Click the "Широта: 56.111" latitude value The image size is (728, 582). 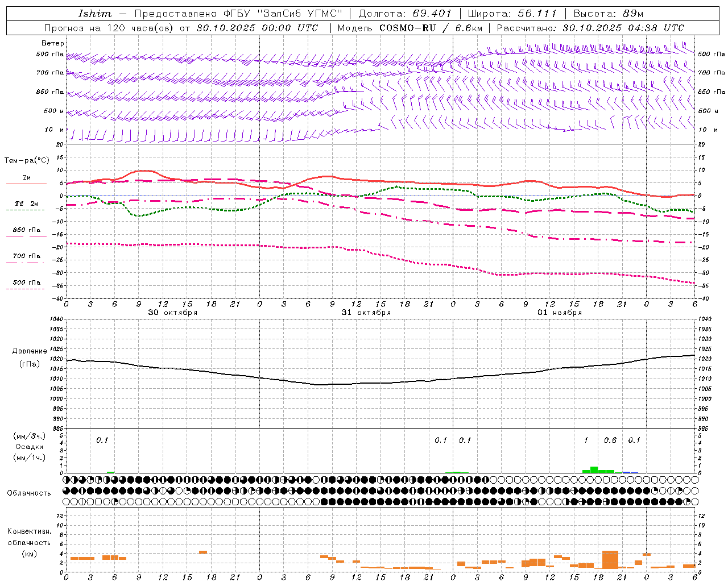tap(512, 14)
